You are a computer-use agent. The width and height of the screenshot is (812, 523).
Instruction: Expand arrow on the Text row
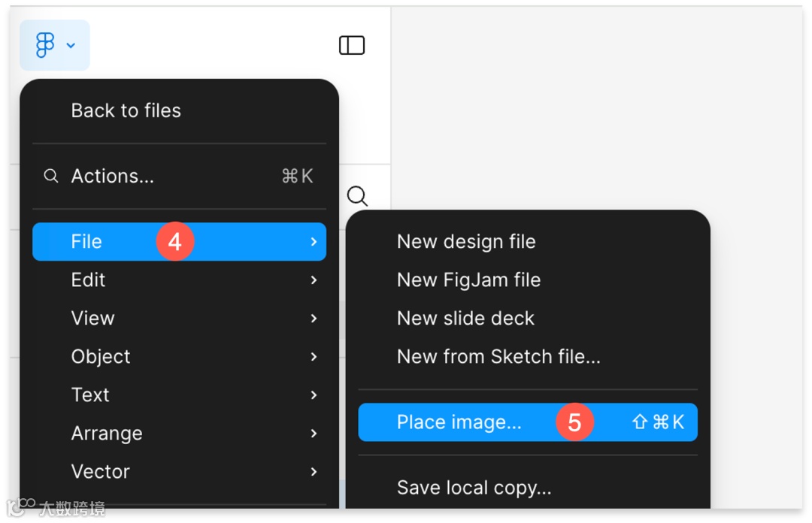point(314,395)
